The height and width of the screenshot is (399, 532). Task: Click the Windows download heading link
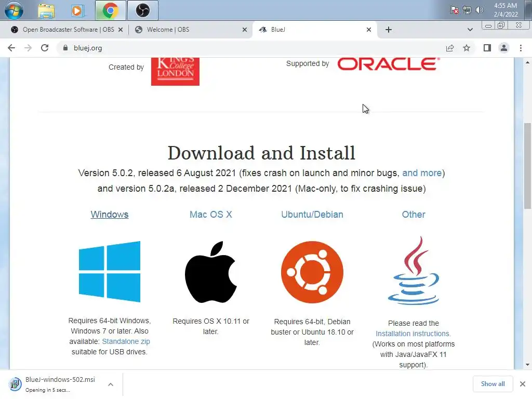110,215
